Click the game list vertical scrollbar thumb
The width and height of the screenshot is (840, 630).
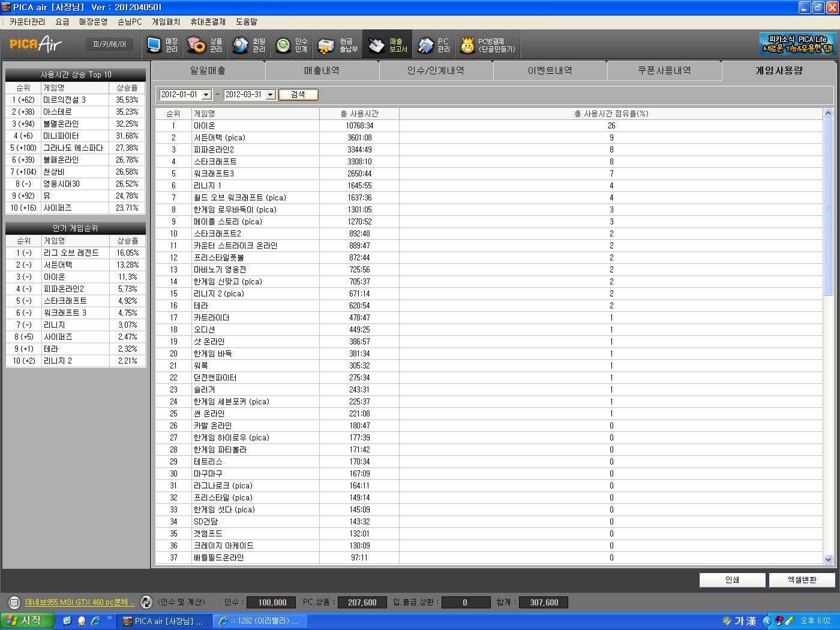tap(829, 206)
